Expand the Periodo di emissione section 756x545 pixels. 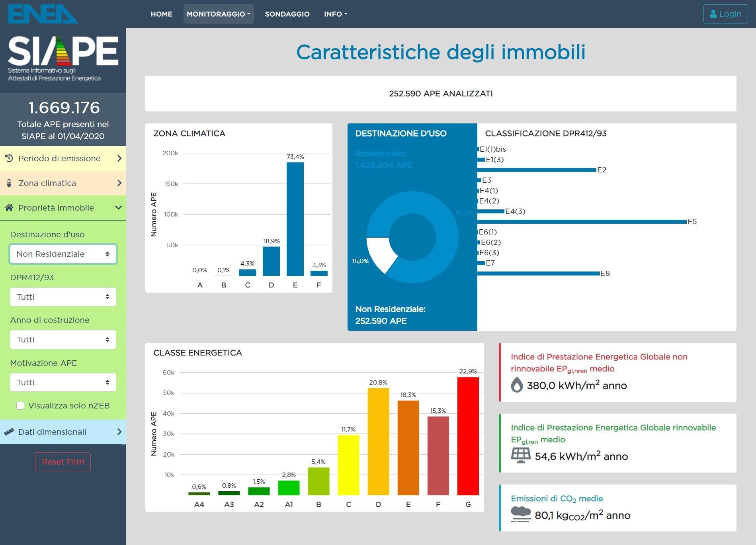63,158
